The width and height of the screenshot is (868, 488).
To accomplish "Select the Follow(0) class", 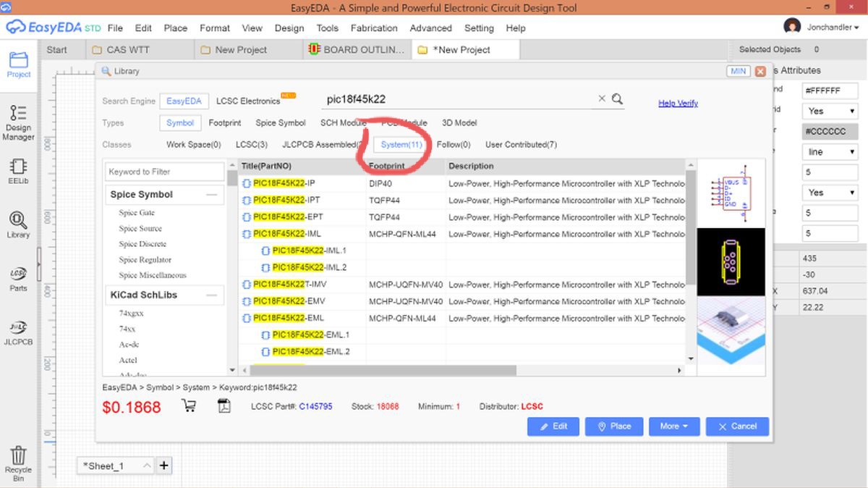I will (x=454, y=145).
